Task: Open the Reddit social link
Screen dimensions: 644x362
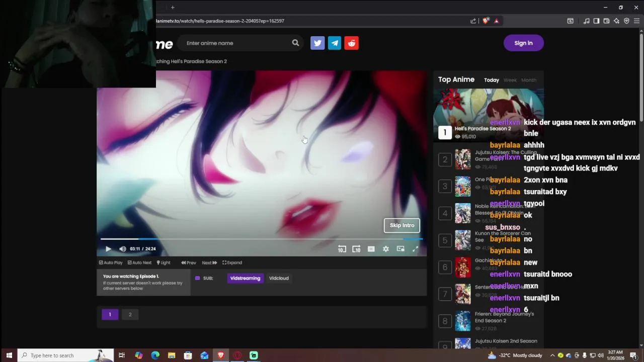Action: coord(352,43)
